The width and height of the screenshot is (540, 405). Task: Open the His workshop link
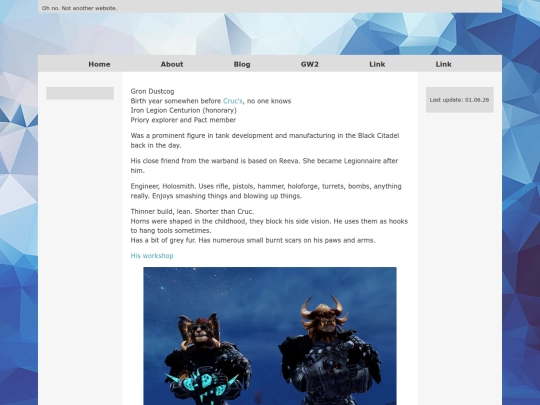[152, 256]
